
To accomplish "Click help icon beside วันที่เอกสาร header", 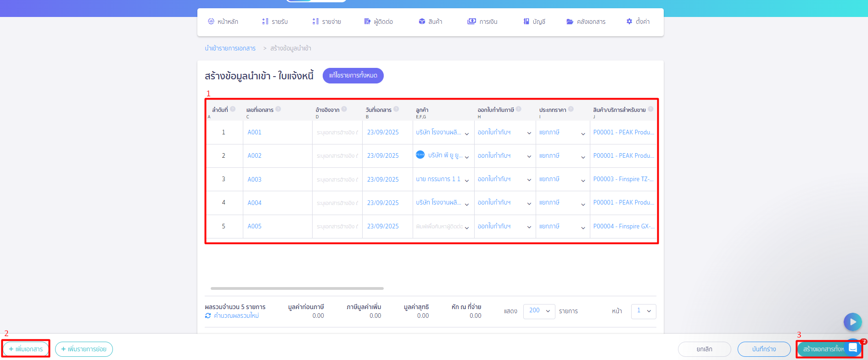I will 396,109.
